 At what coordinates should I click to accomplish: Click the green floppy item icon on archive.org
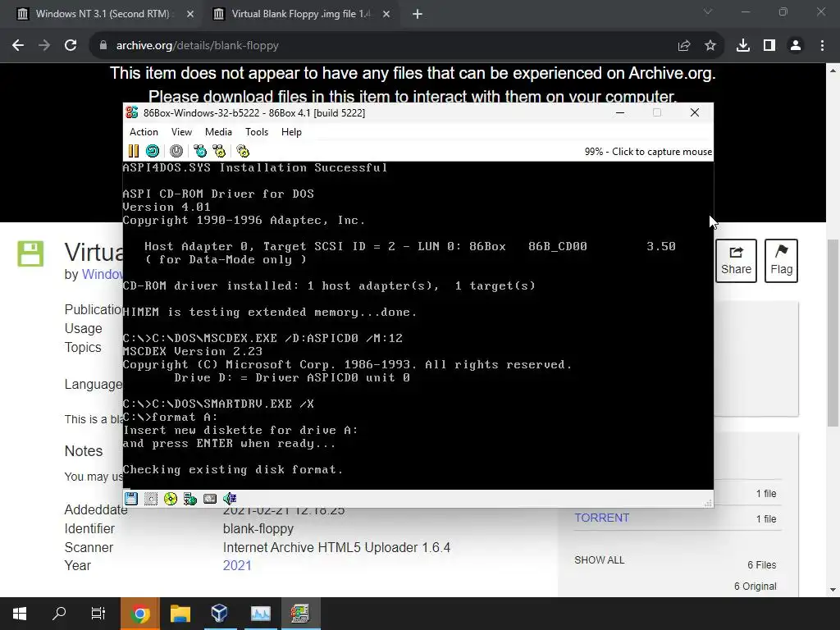(30, 253)
